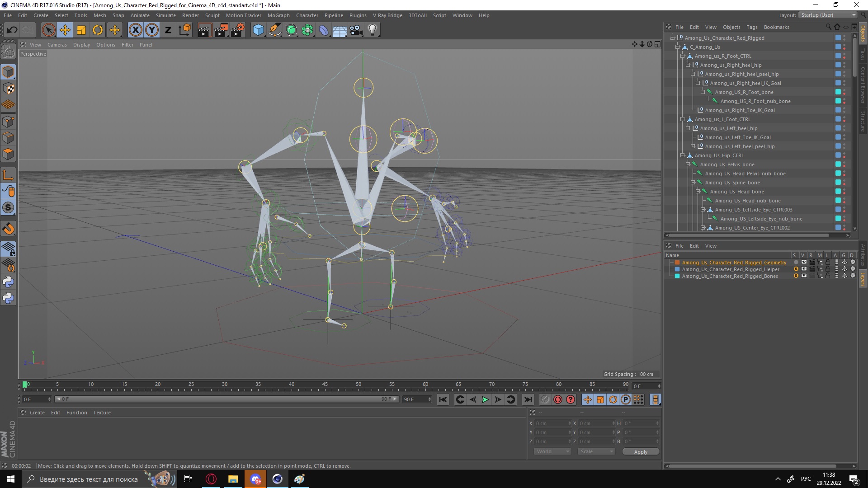This screenshot has width=868, height=488.
Task: Enable the Axis mode tool
Action: point(8,175)
